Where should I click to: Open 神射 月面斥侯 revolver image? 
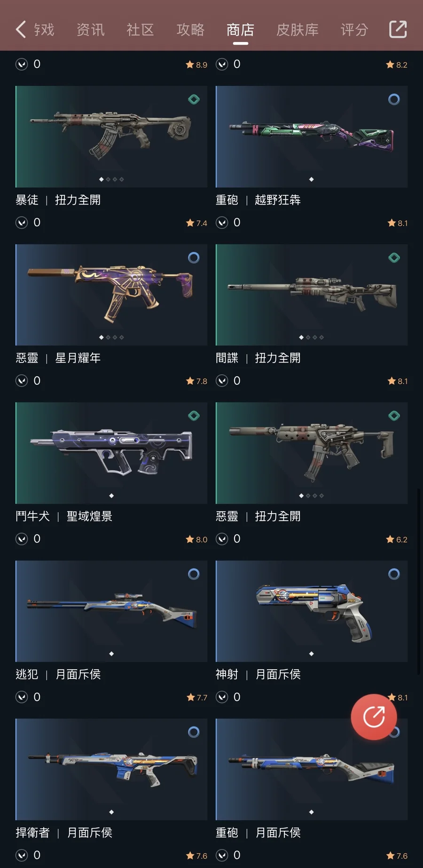(x=312, y=611)
